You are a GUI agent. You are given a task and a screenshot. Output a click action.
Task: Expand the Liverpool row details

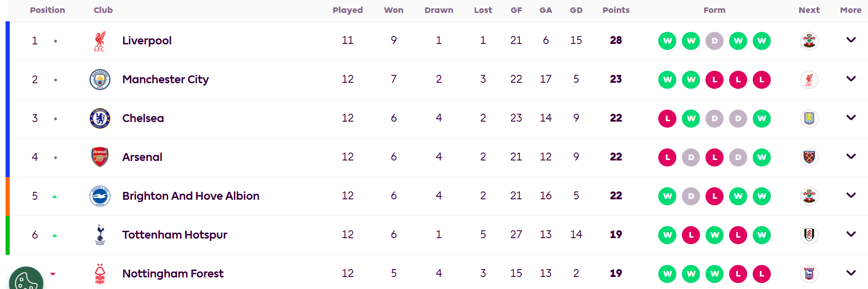click(851, 40)
